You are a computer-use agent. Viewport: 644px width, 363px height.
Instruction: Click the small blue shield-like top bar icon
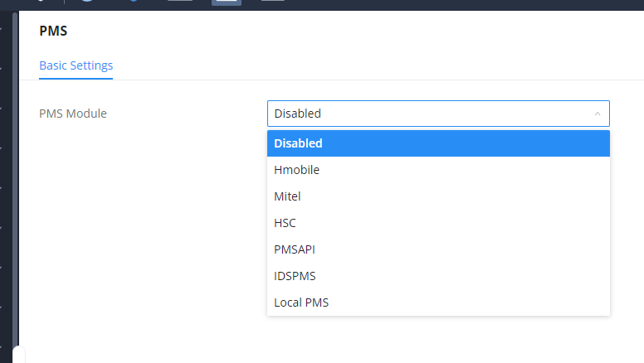pos(134,2)
